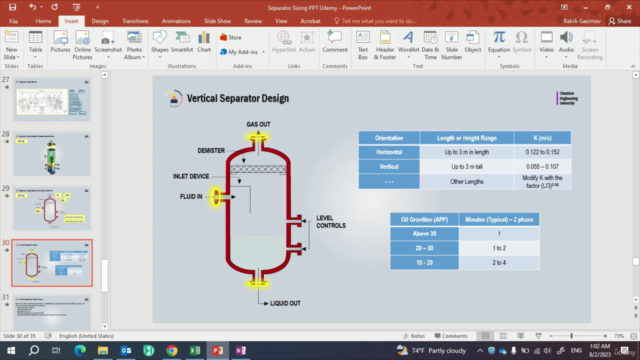
Task: Expand the Customize Quick Access Toolbar dropdown
Action: 97,7
